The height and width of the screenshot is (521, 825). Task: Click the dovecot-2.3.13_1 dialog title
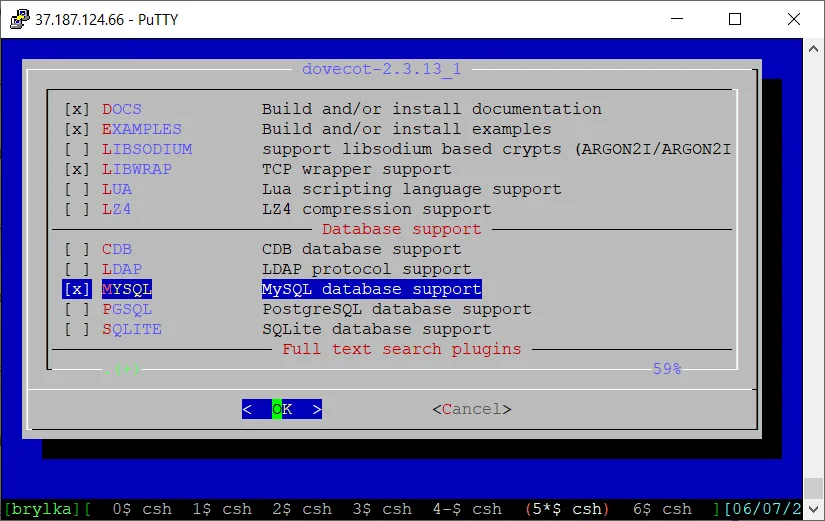382,69
